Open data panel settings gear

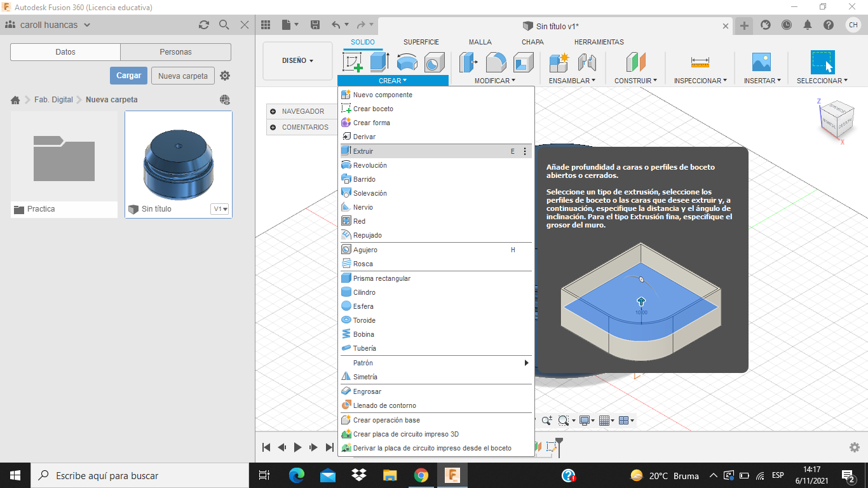(225, 76)
